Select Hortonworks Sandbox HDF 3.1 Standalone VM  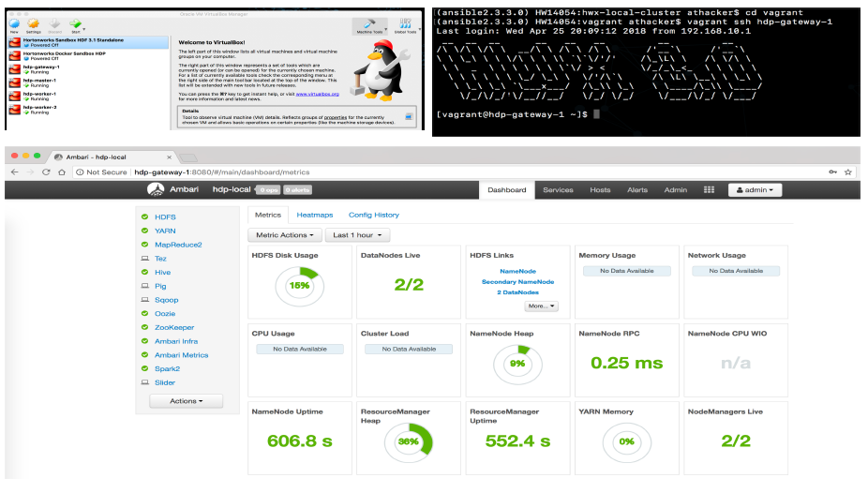(88, 42)
